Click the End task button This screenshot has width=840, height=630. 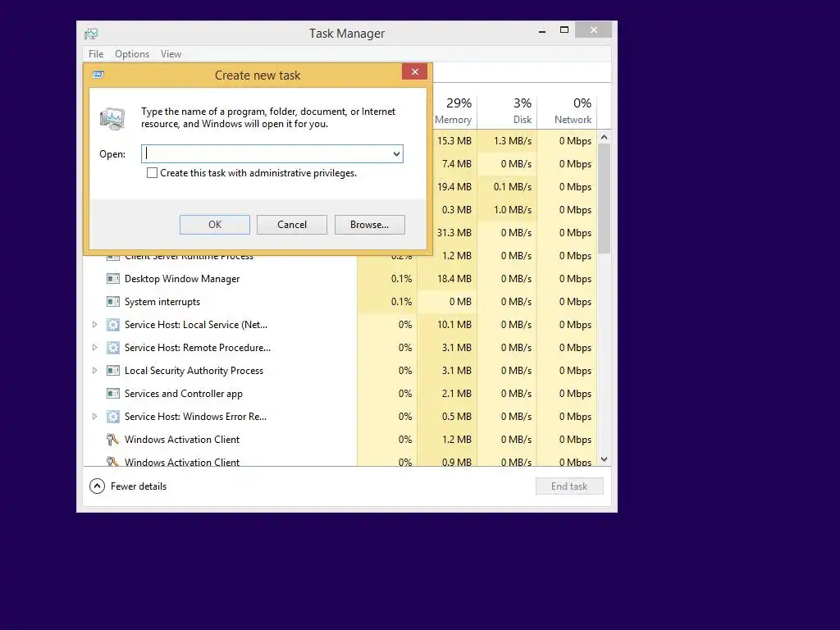pos(569,486)
